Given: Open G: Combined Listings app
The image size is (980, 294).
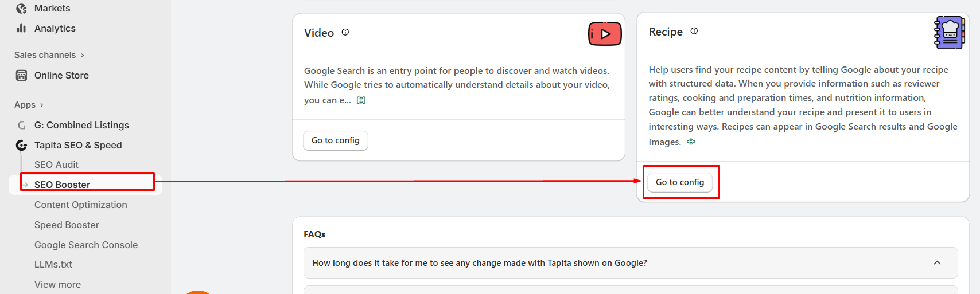Looking at the screenshot, I should (x=81, y=125).
